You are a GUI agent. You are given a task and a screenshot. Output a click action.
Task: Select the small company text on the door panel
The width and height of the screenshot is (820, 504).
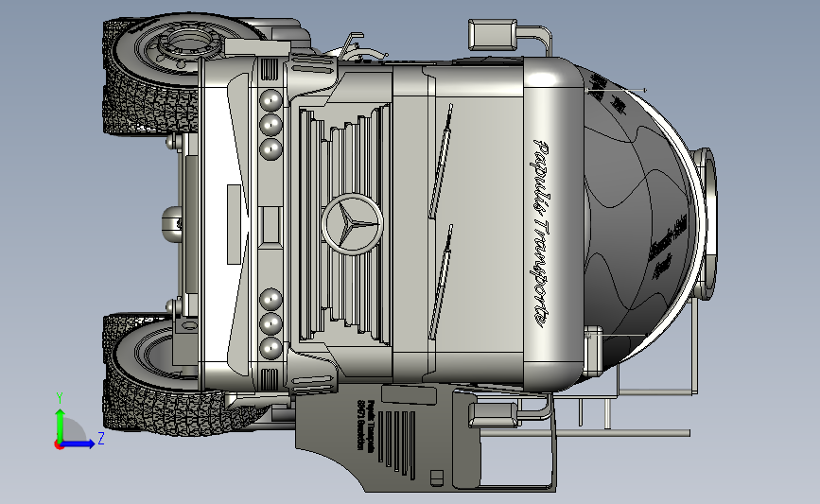366,426
